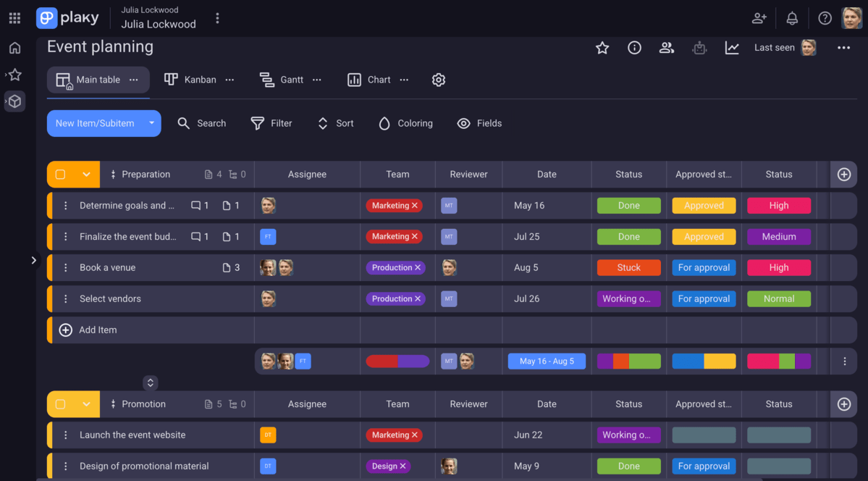The height and width of the screenshot is (481, 868).
Task: Collapse the Preparation group
Action: (x=85, y=174)
